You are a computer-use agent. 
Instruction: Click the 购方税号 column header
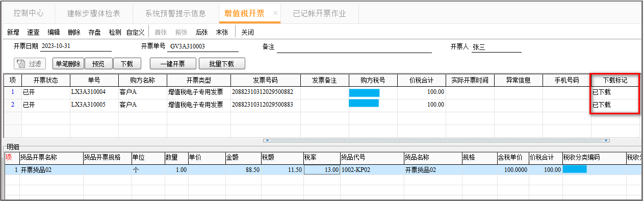tap(373, 81)
